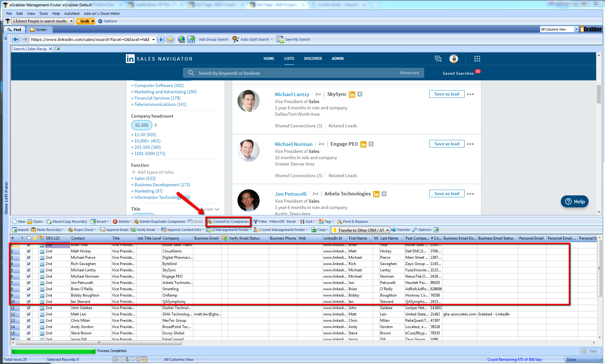Image resolution: width=605 pixels, height=364 pixels.
Task: Open the File menu
Action: [9, 14]
